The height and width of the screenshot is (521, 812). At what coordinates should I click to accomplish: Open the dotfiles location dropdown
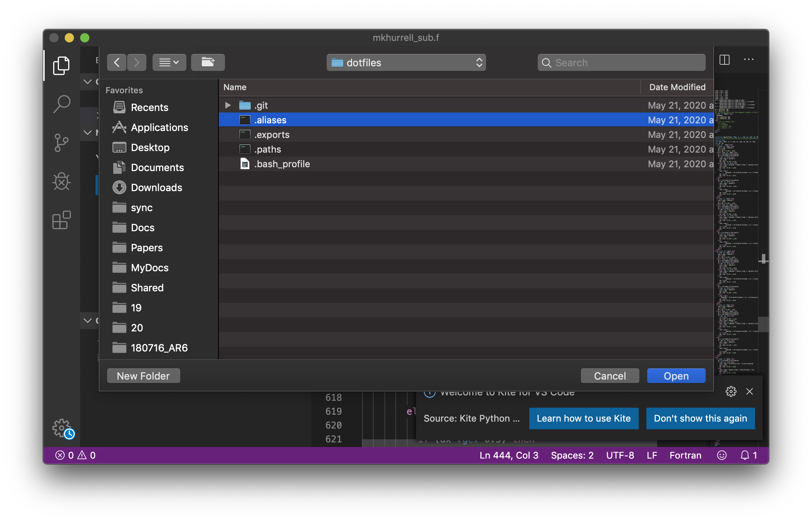point(406,62)
